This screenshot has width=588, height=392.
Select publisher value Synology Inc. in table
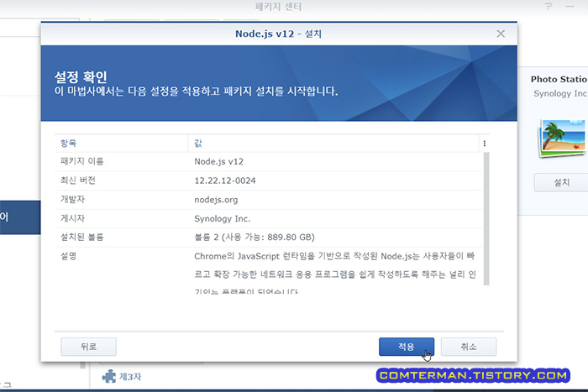(x=222, y=218)
